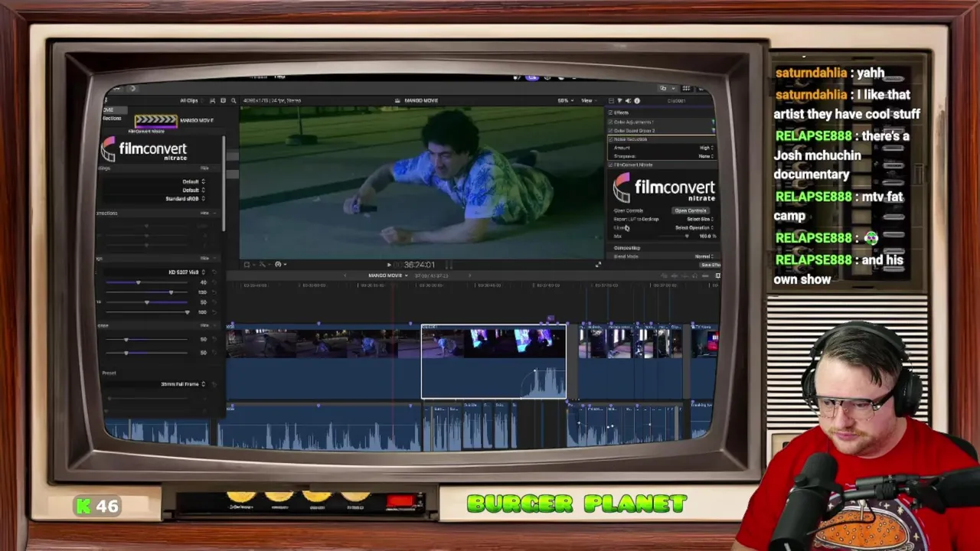Open the Transform tool icon below viewer
The width and height of the screenshot is (980, 551).
[x=247, y=265]
